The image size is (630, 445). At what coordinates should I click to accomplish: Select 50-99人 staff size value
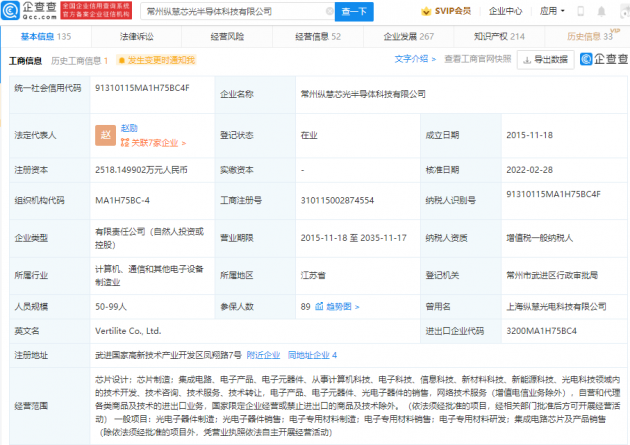tap(111, 307)
